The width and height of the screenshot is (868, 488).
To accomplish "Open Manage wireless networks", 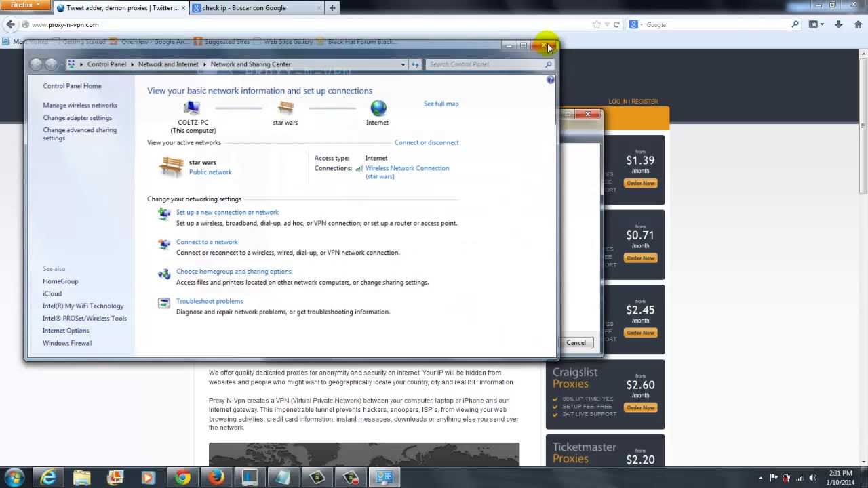I will [x=80, y=106].
